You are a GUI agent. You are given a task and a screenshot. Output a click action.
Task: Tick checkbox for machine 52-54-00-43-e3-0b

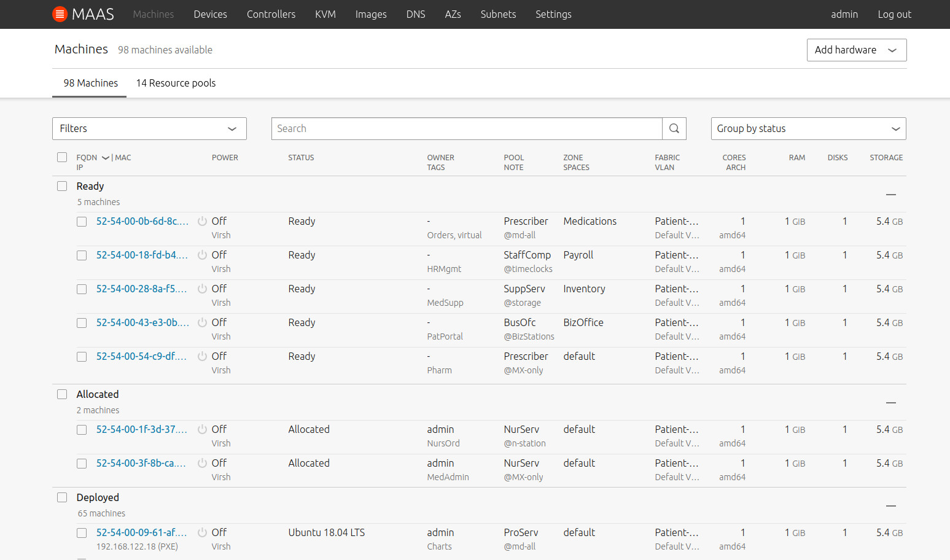click(82, 323)
